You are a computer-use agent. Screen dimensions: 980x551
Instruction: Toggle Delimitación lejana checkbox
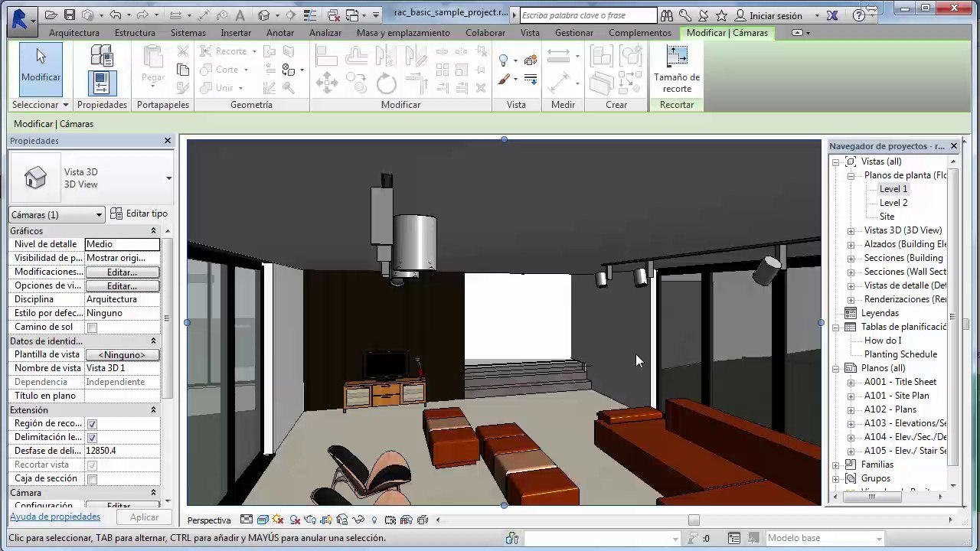92,438
